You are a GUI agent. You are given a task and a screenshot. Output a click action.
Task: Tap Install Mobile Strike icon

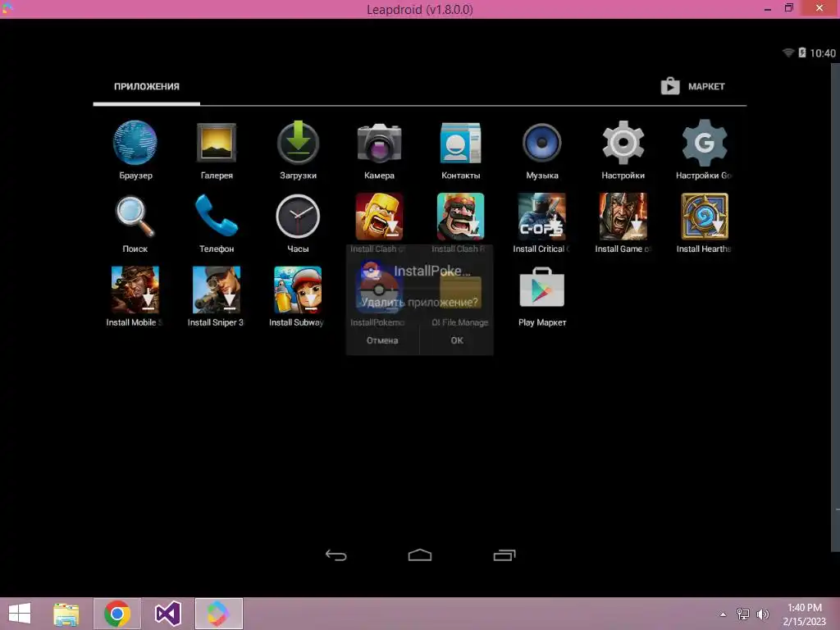click(135, 290)
